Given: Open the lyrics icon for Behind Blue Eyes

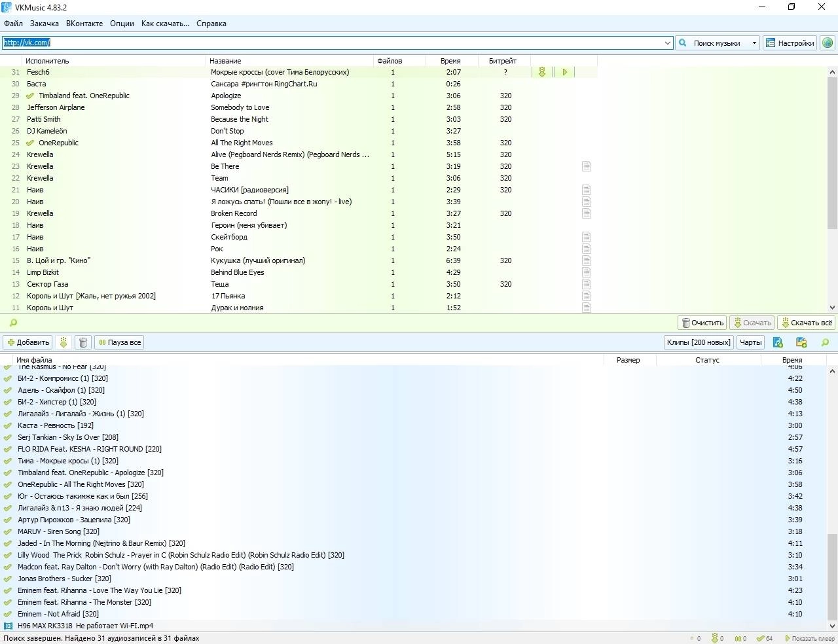Looking at the screenshot, I should pyautogui.click(x=587, y=272).
